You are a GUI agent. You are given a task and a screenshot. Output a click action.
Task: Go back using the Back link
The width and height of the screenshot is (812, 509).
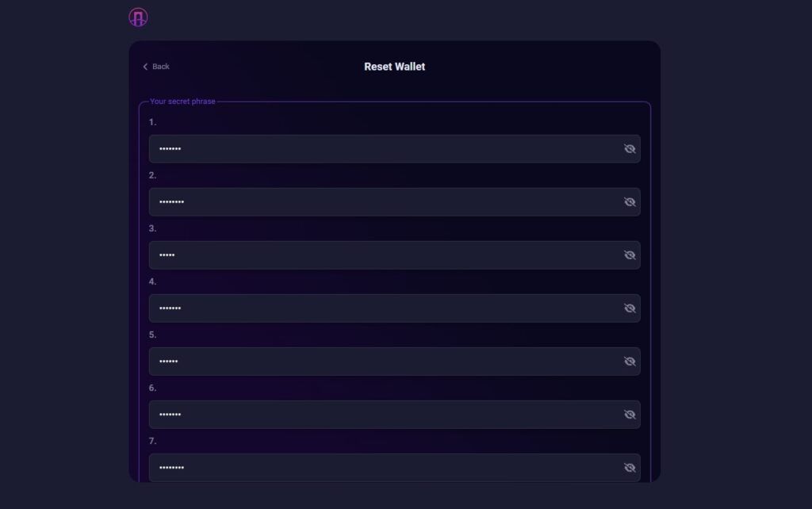tap(156, 67)
